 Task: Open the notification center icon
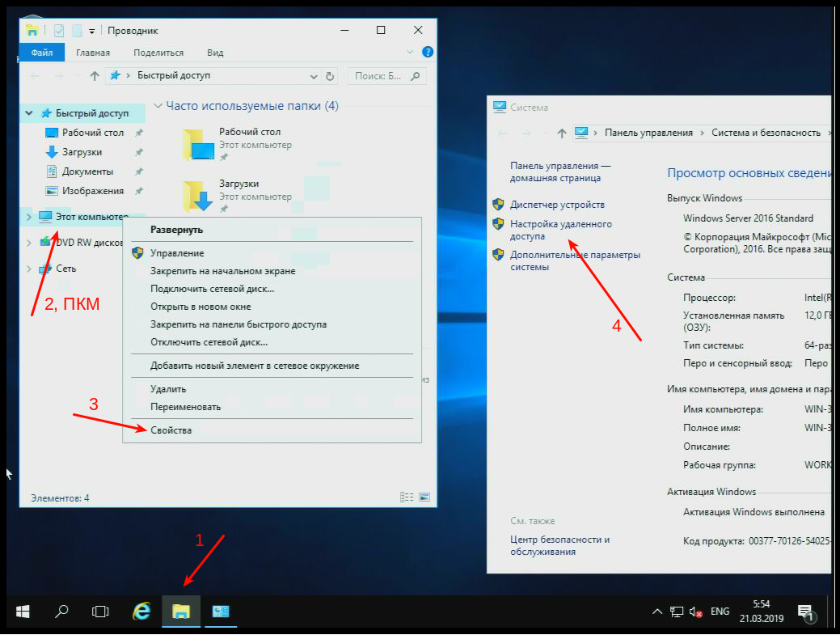click(805, 612)
